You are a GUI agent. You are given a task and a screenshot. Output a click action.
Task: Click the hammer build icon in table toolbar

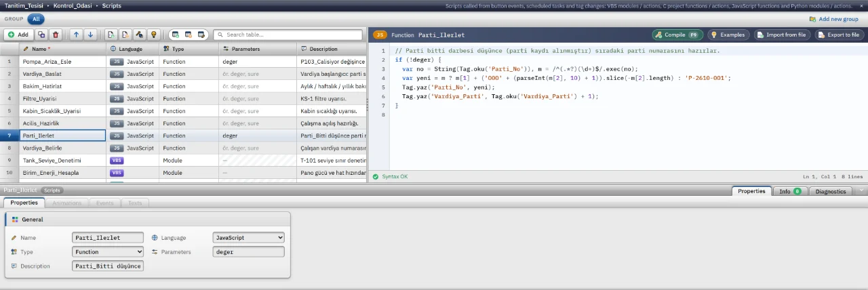pyautogui.click(x=139, y=34)
